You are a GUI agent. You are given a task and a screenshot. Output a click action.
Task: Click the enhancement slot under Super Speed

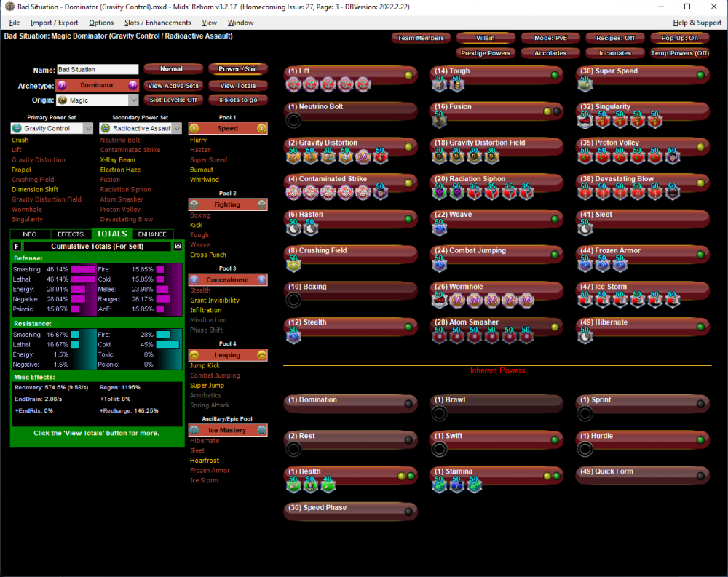coord(585,85)
